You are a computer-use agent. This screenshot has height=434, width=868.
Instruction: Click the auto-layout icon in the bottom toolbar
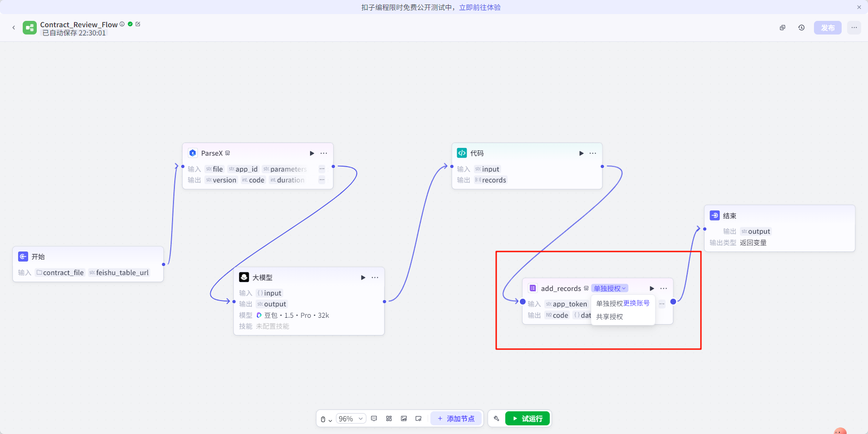389,418
